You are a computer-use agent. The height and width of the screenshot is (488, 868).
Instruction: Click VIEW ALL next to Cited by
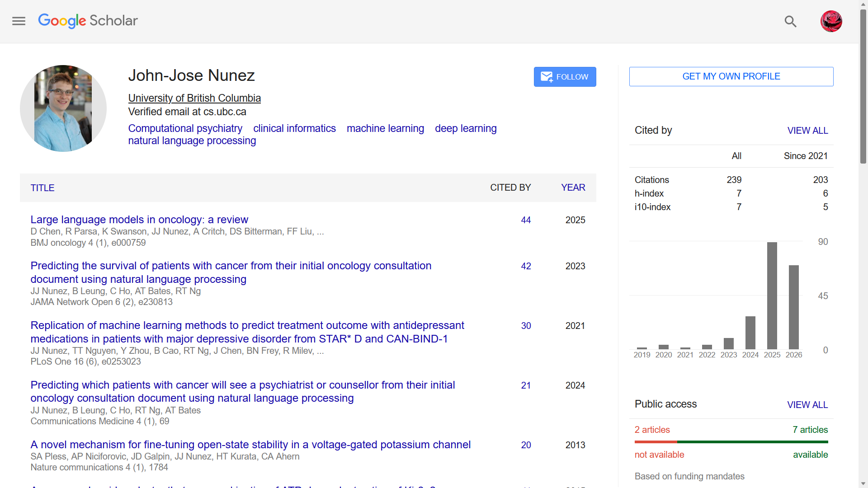[x=807, y=131]
